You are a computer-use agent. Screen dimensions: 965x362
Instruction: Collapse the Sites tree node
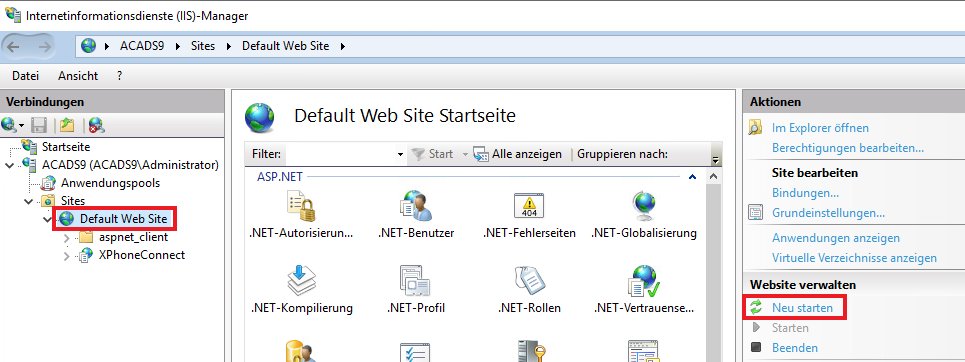pyautogui.click(x=29, y=201)
